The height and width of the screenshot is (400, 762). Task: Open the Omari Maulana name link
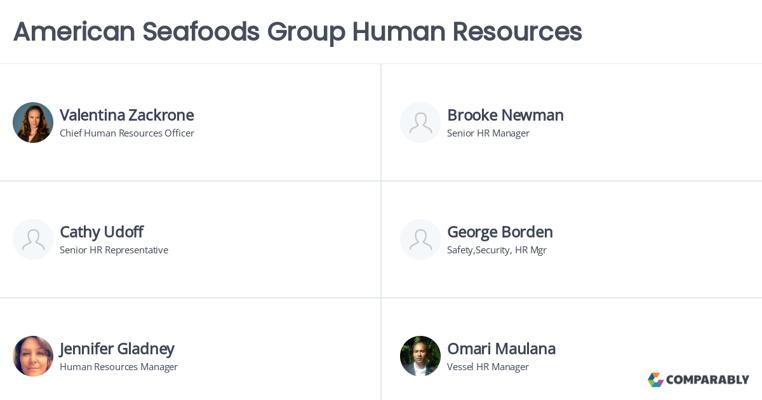tap(502, 348)
